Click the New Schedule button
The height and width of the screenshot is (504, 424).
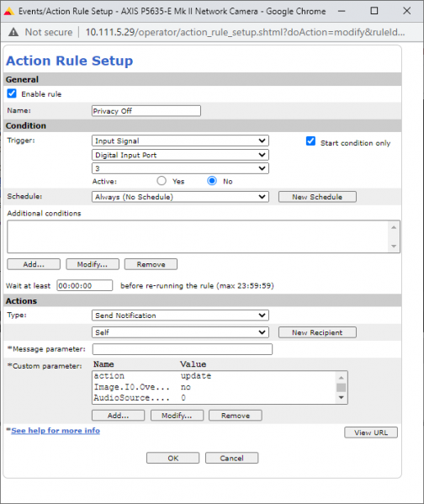pyautogui.click(x=317, y=197)
